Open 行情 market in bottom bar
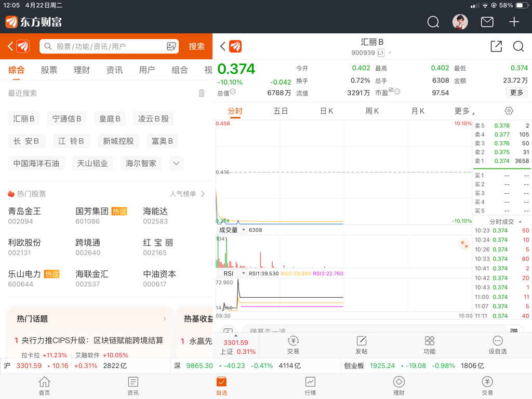Viewport: 532px width, 399px height. pyautogui.click(x=310, y=386)
